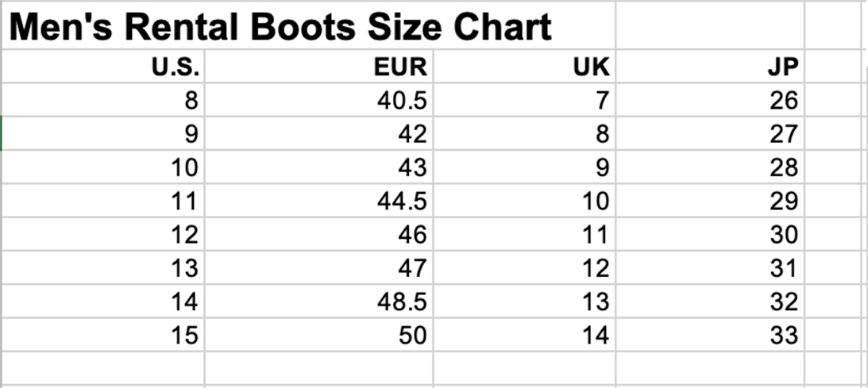The image size is (868, 388).
Task: Click the JP size 28 cell
Action: tap(710, 167)
